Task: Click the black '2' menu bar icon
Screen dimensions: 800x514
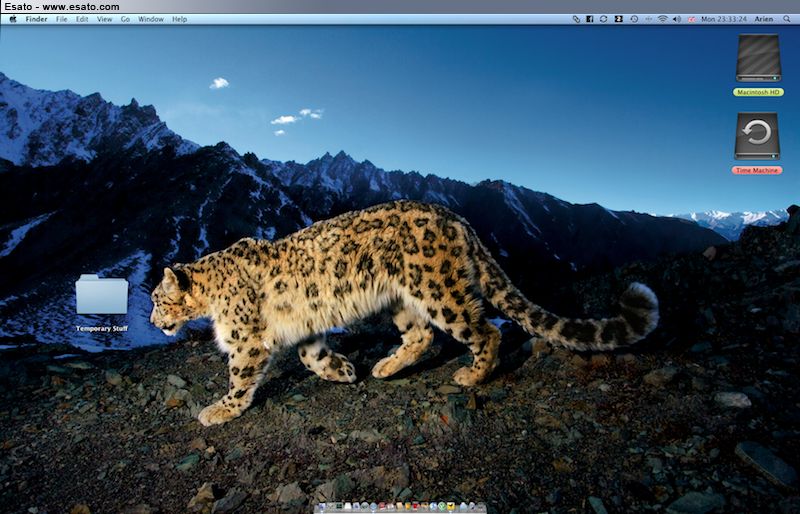Action: (618, 19)
